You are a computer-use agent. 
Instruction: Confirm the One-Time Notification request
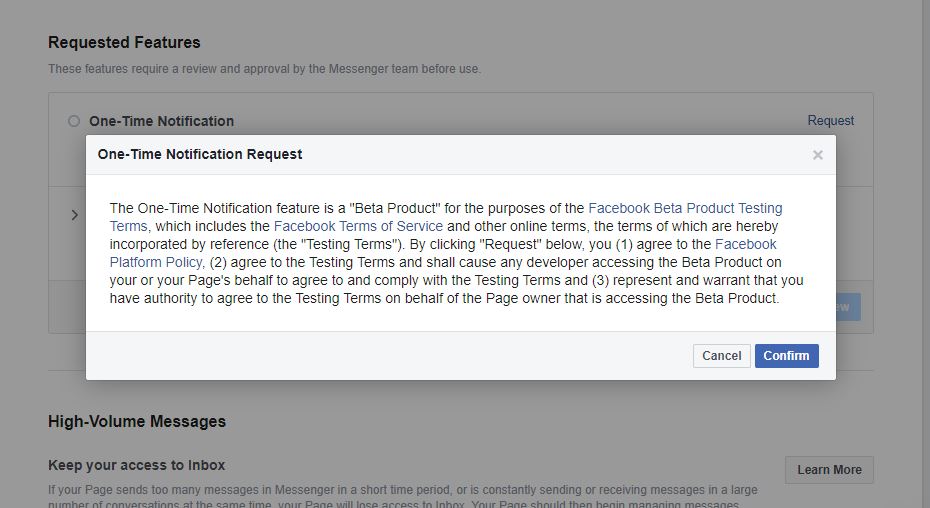tap(786, 355)
